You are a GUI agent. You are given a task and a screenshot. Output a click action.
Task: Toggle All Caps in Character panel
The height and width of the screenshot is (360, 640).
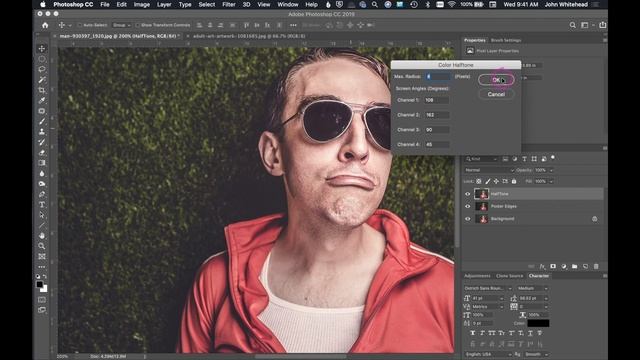pos(492,333)
